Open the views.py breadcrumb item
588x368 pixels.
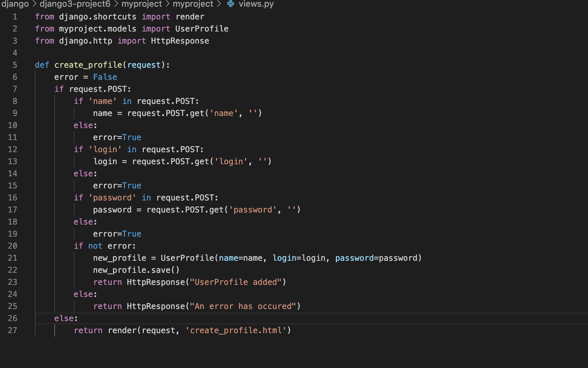256,4
